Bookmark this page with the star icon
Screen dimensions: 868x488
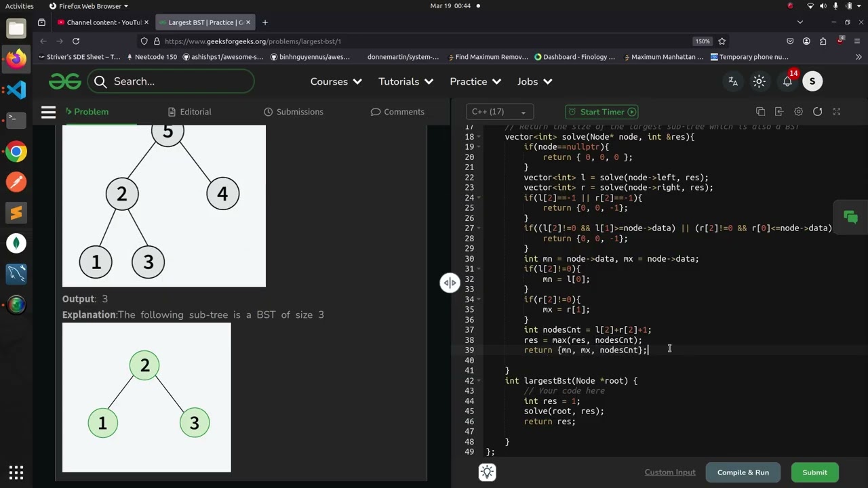[x=722, y=41]
